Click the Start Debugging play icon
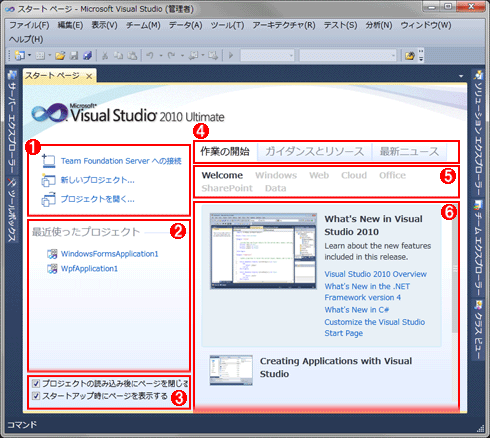The width and height of the screenshot is (490, 438). coord(231,55)
